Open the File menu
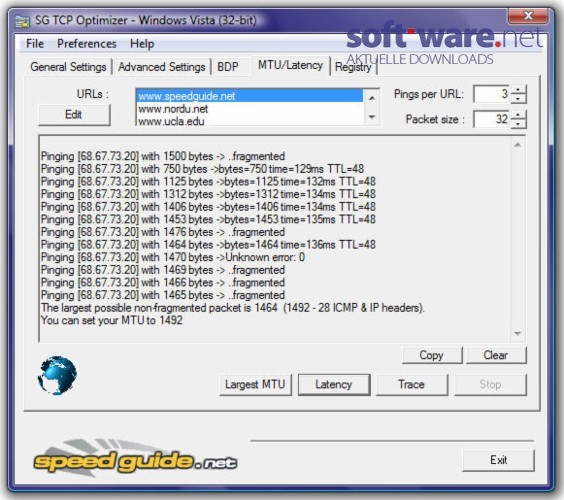This screenshot has width=564, height=500. point(35,44)
